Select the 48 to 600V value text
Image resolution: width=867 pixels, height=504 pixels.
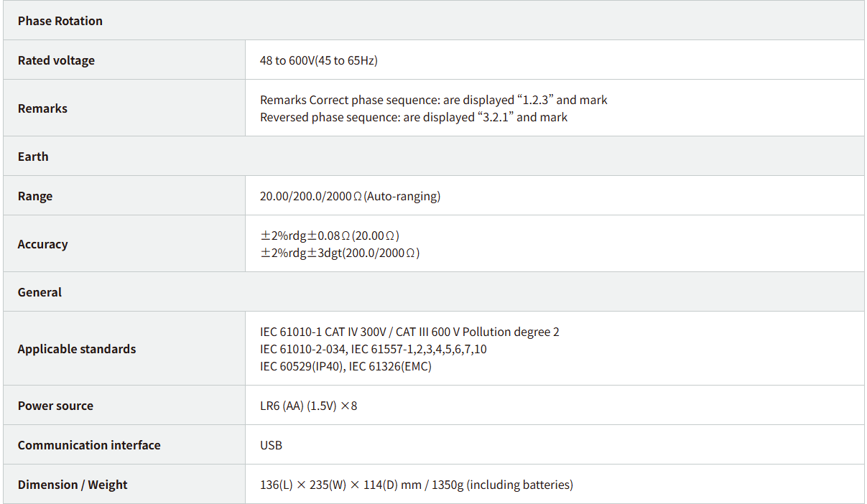click(x=318, y=60)
